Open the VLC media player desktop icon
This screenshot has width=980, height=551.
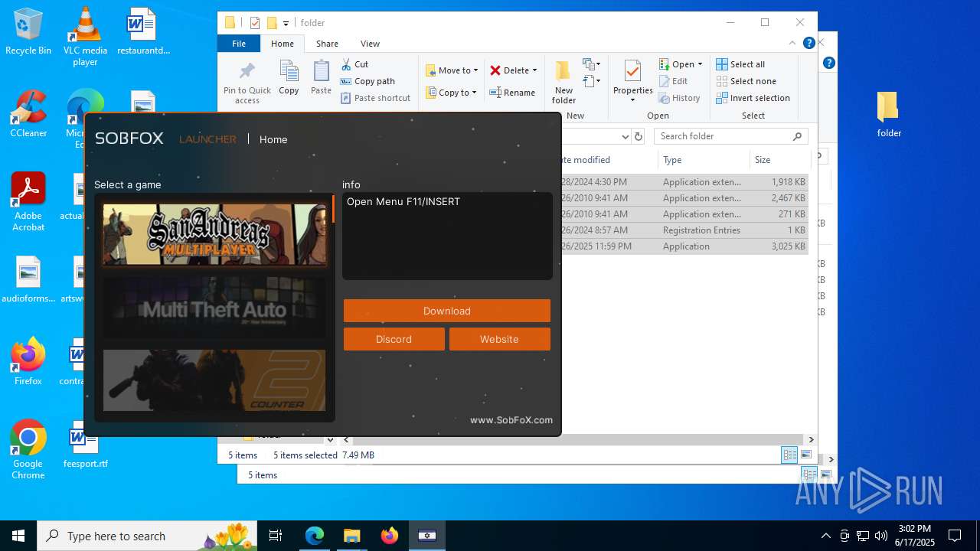tap(85, 37)
